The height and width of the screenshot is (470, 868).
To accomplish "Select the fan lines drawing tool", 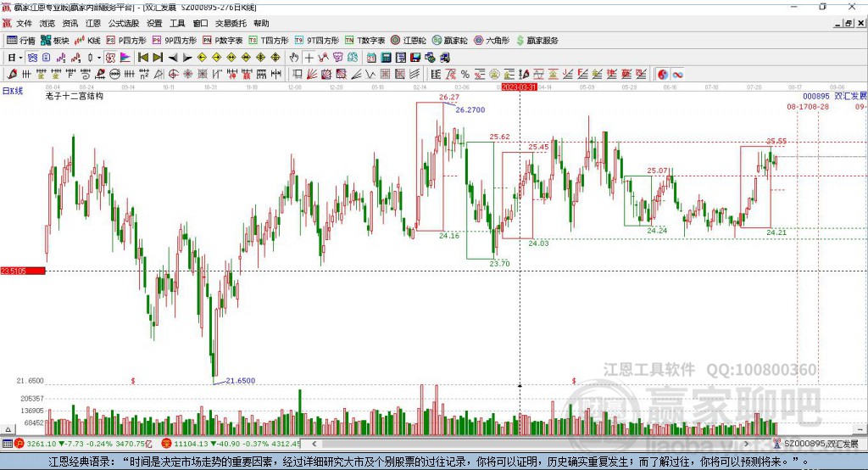I will tap(311, 75).
